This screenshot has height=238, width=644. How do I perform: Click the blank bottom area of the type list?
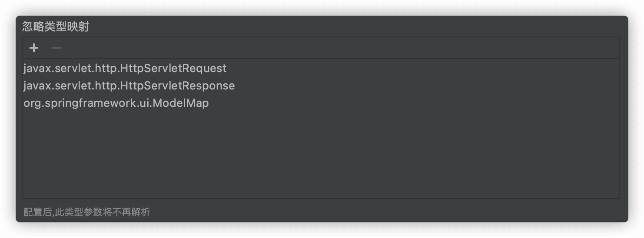304,182
